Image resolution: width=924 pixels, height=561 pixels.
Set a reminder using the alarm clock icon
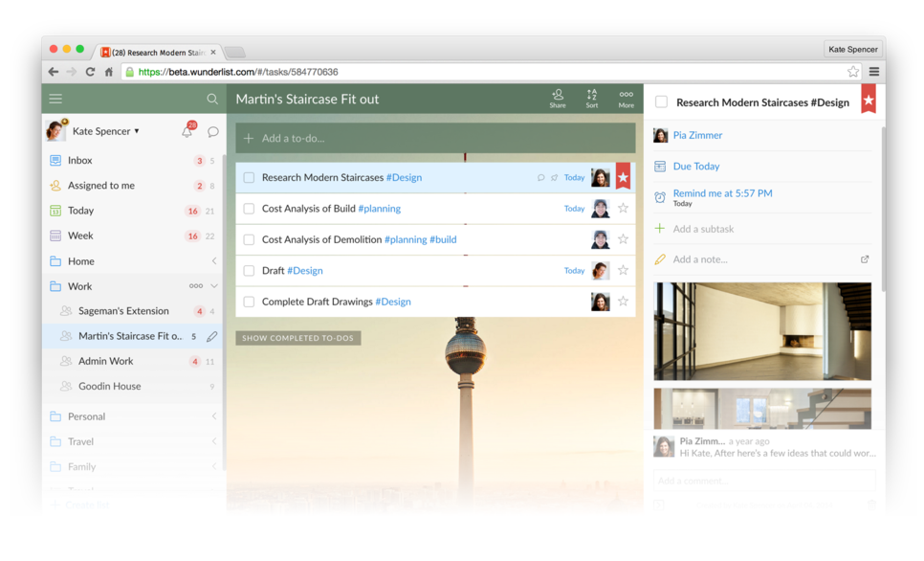pos(662,195)
